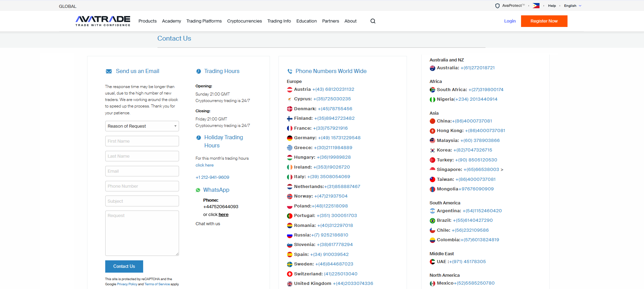
Task: Open the Cryptocurrencies menu
Action: [245, 21]
